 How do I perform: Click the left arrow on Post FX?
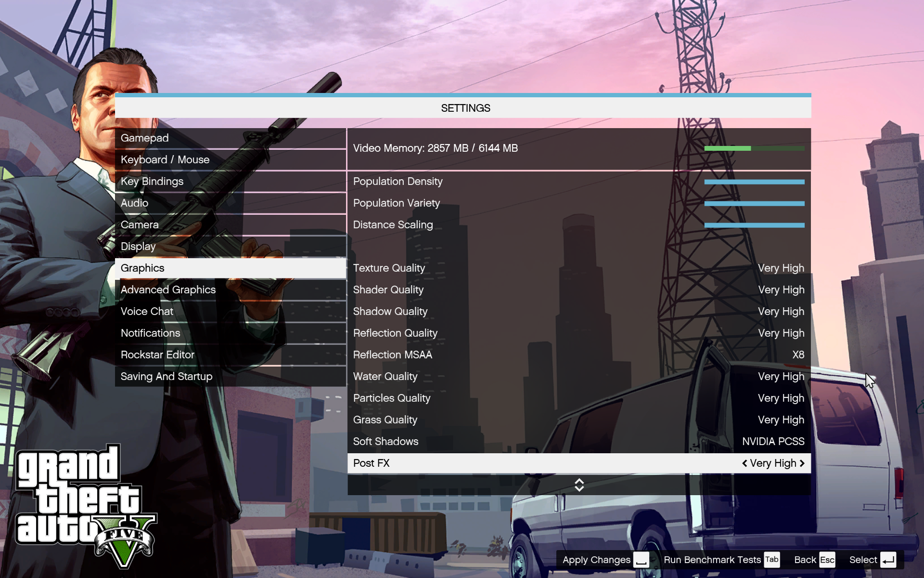744,463
